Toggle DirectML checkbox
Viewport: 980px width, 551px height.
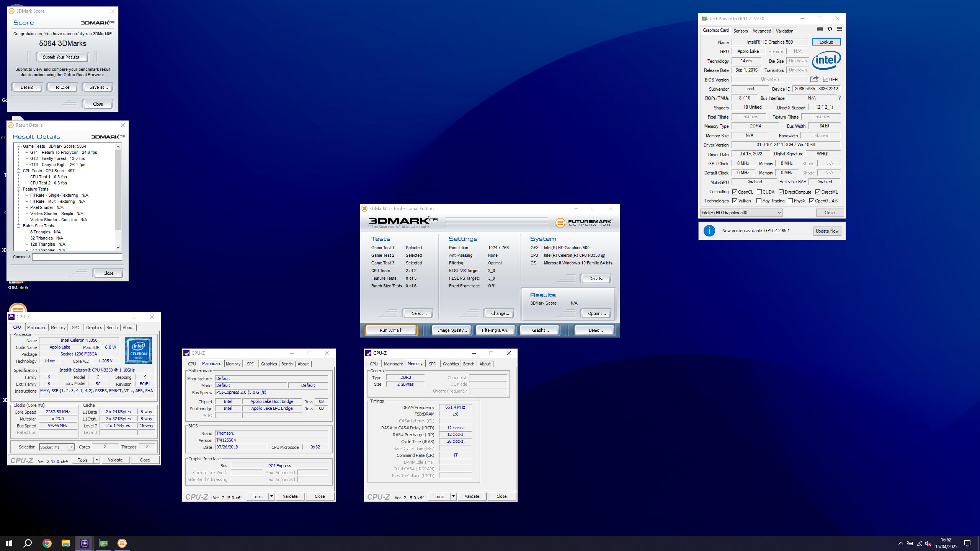tap(818, 192)
